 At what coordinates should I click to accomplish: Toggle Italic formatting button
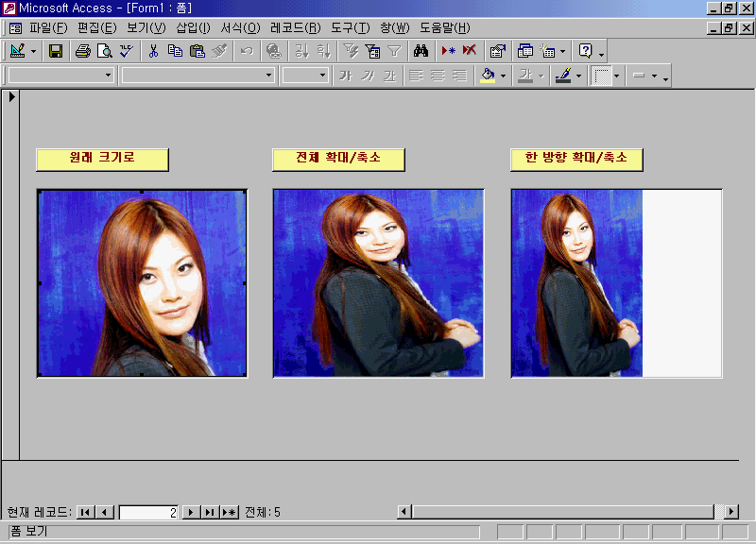(x=368, y=76)
